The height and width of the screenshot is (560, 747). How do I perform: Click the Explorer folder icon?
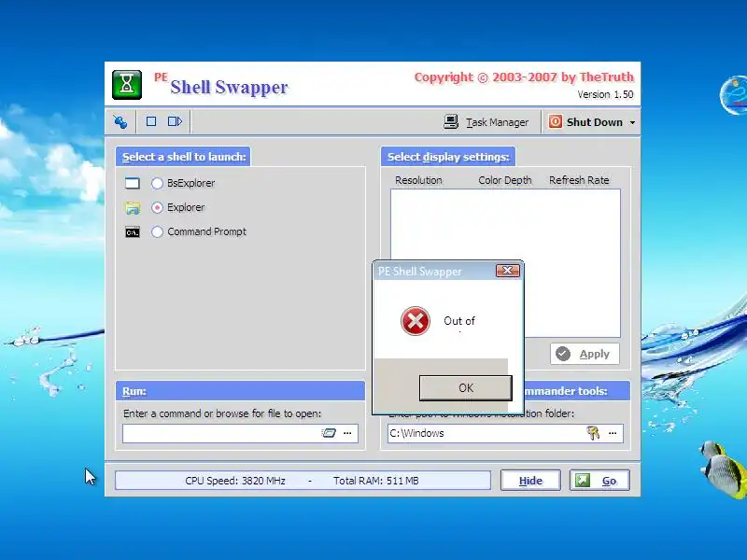[x=133, y=207]
